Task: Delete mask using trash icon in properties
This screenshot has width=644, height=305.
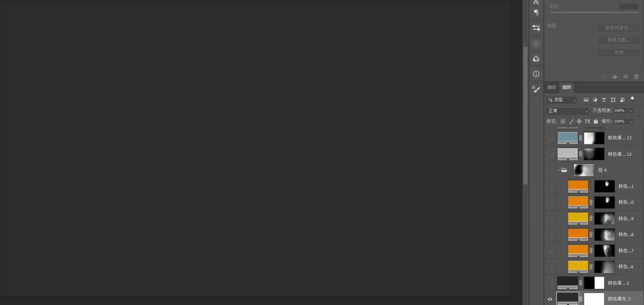Action: [636, 76]
